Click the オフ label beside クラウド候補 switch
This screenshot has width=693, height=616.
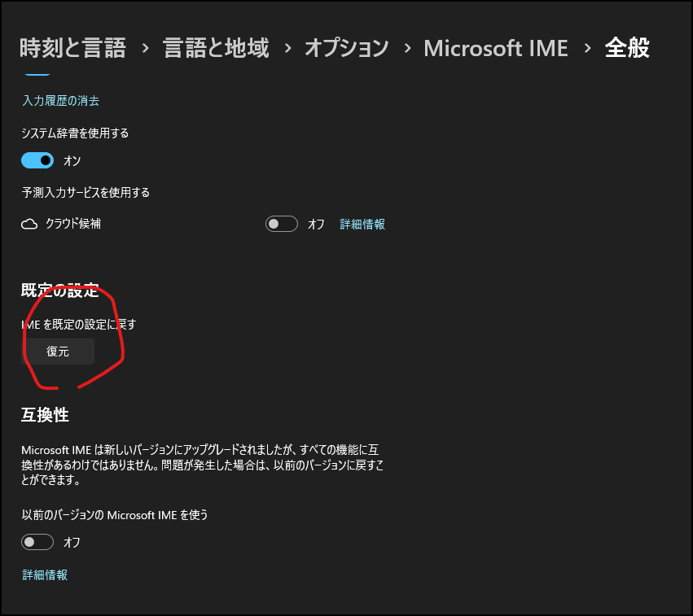click(316, 224)
